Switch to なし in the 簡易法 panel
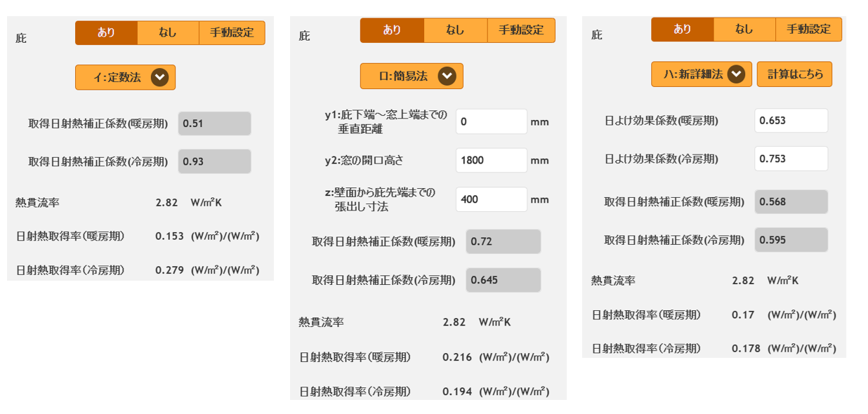The width and height of the screenshot is (868, 414). (455, 30)
